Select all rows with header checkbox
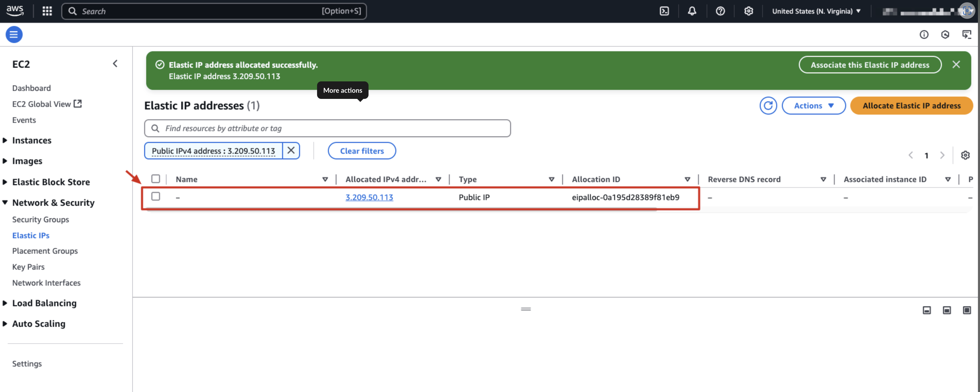This screenshot has width=980, height=392. click(x=156, y=179)
